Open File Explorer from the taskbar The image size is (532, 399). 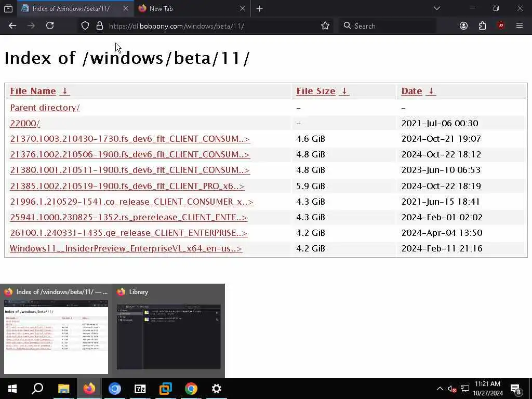63,389
